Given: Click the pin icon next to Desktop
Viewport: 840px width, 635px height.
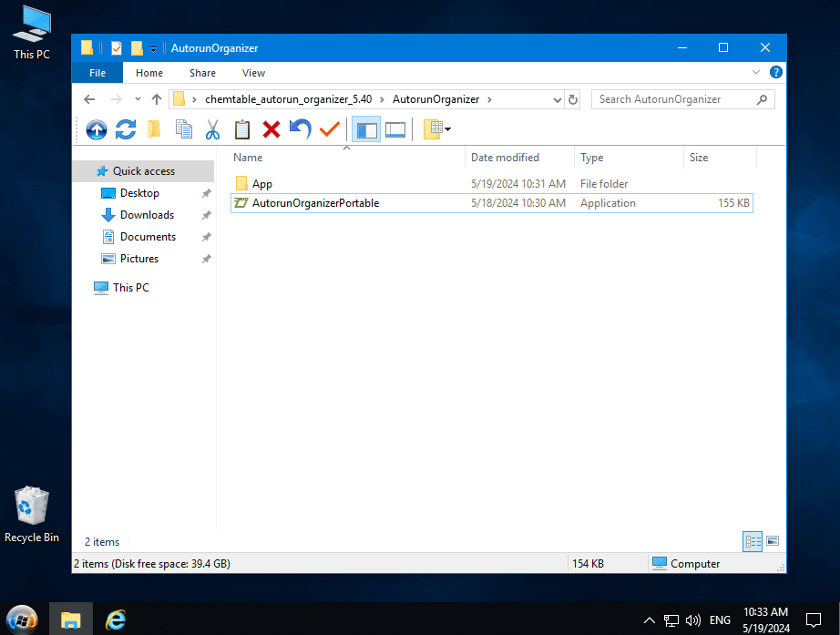Looking at the screenshot, I should click(206, 193).
